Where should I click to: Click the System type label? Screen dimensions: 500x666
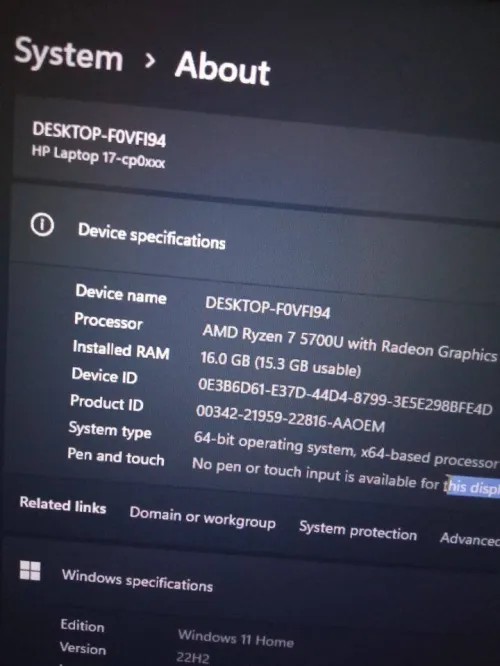(110, 429)
